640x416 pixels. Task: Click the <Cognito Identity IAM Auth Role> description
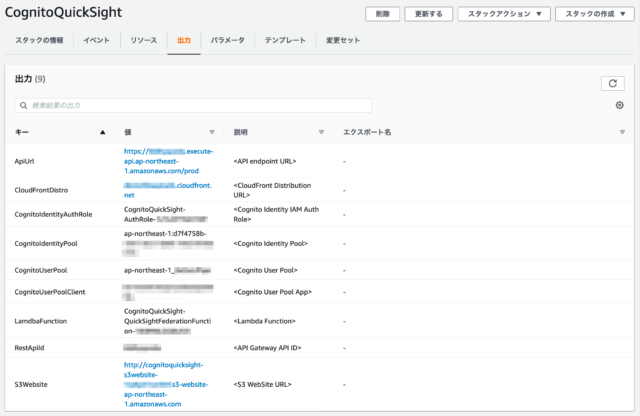(276, 214)
